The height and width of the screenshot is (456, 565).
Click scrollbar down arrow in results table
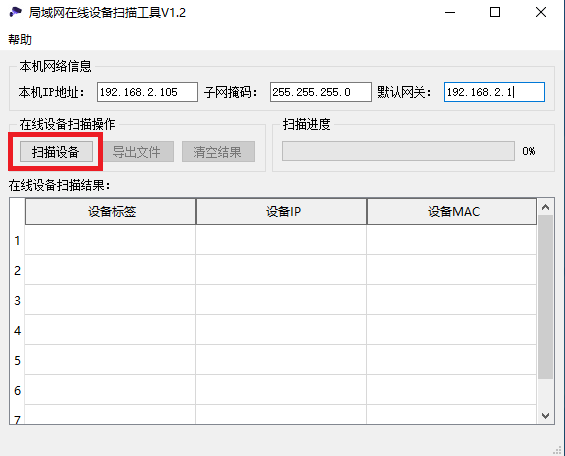[546, 416]
